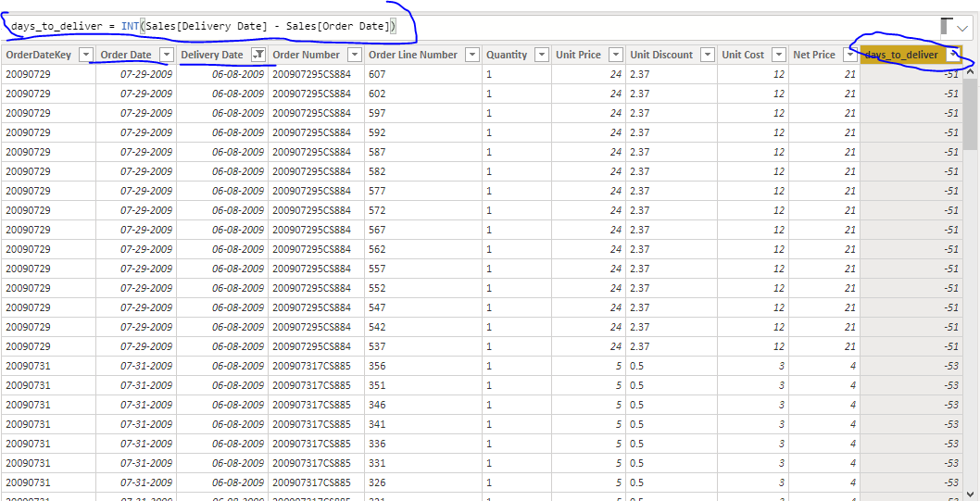Expand the formula bar with the chevron

pos(962,28)
